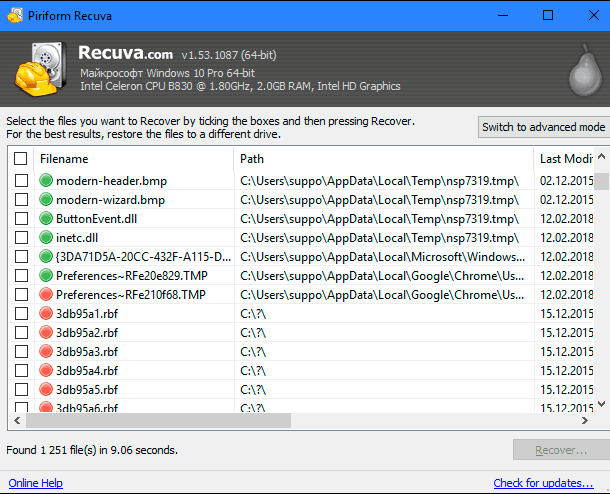Click the horizontal scrollbar thumb
Screen dimensions: 610x494
click(158, 420)
